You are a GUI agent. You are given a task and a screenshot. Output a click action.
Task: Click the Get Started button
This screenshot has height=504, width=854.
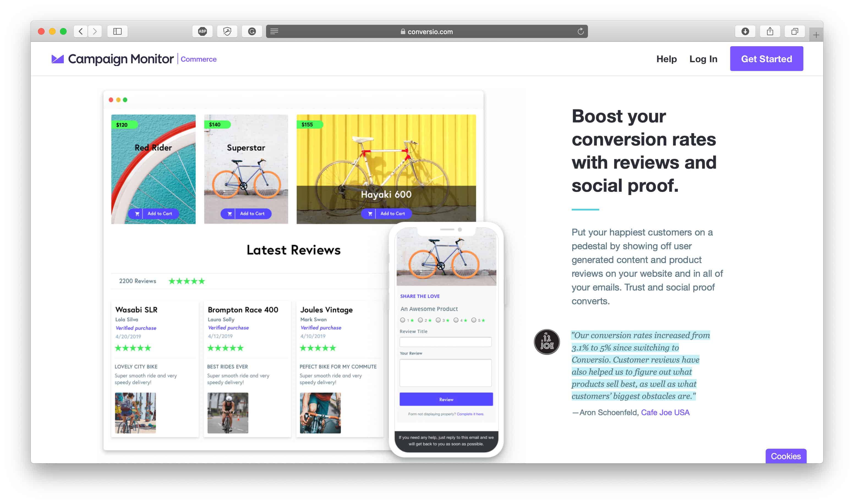[767, 59]
